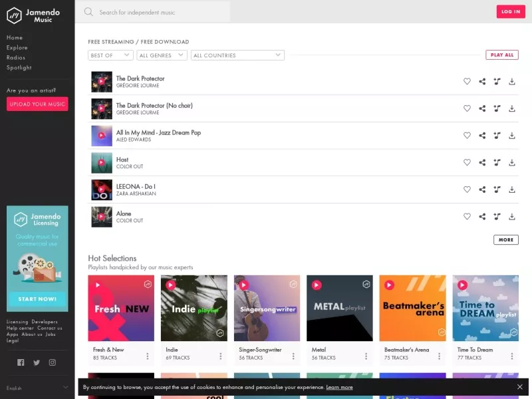Open Explore in sidebar

click(x=17, y=47)
